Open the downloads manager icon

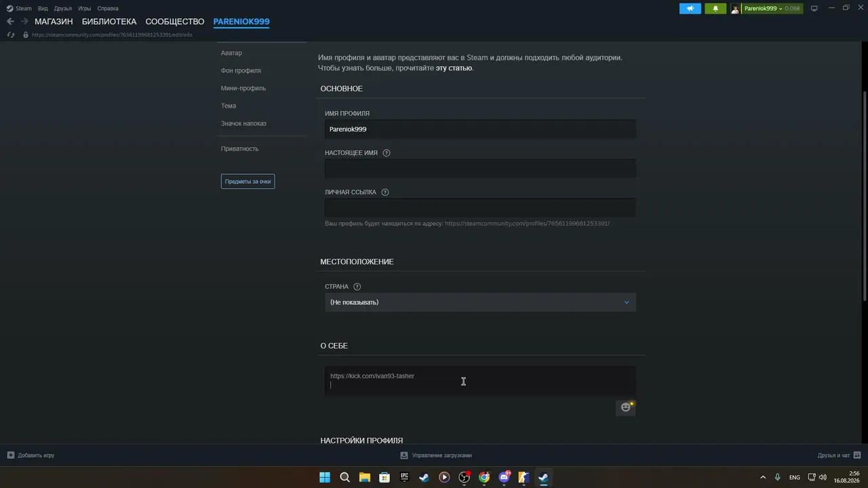coord(404,455)
